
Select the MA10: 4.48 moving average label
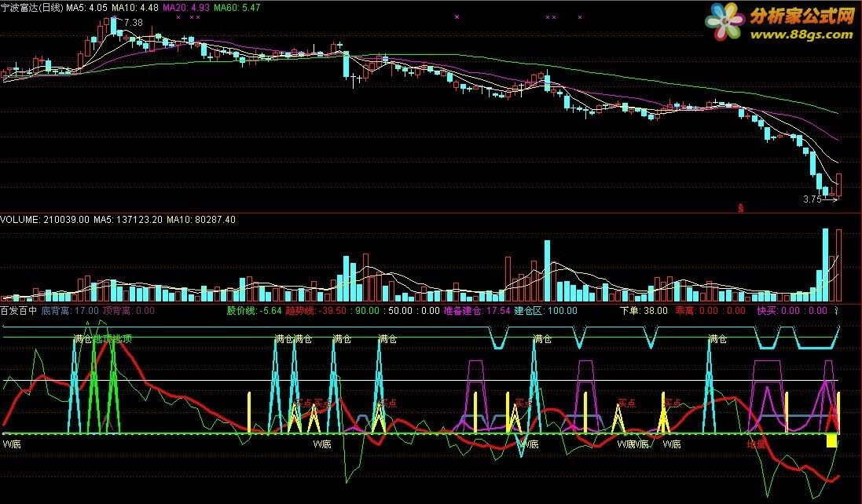(x=134, y=8)
